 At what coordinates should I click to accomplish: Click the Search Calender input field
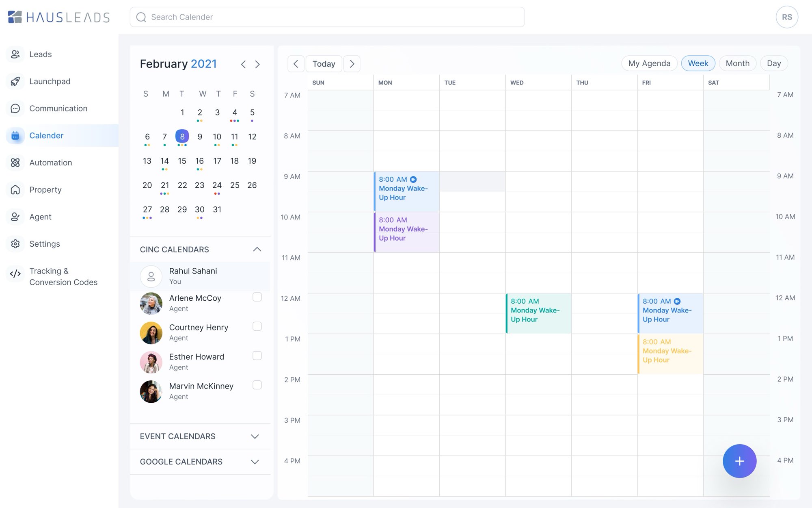pos(327,17)
